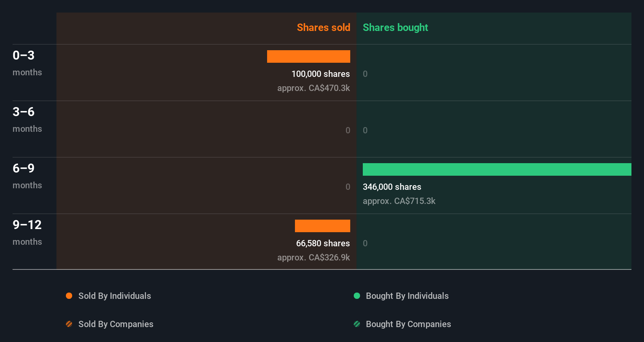The width and height of the screenshot is (644, 342).
Task: Click the orange 9–12 months sold bar
Action: (322, 226)
